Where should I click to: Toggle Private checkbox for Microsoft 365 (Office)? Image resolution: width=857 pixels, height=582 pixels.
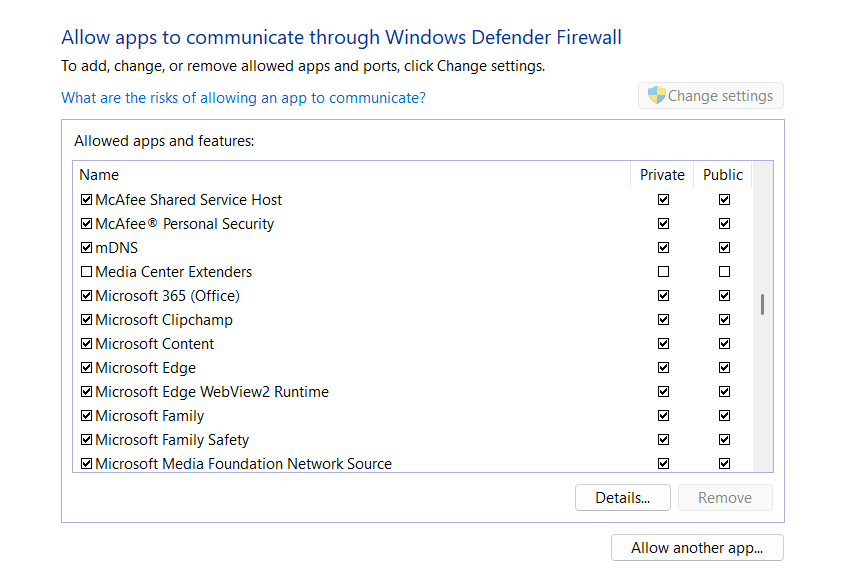pyautogui.click(x=664, y=296)
